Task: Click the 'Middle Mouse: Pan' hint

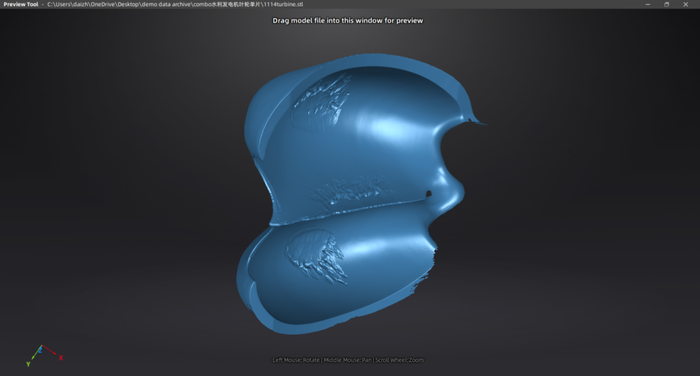Action: tap(347, 360)
